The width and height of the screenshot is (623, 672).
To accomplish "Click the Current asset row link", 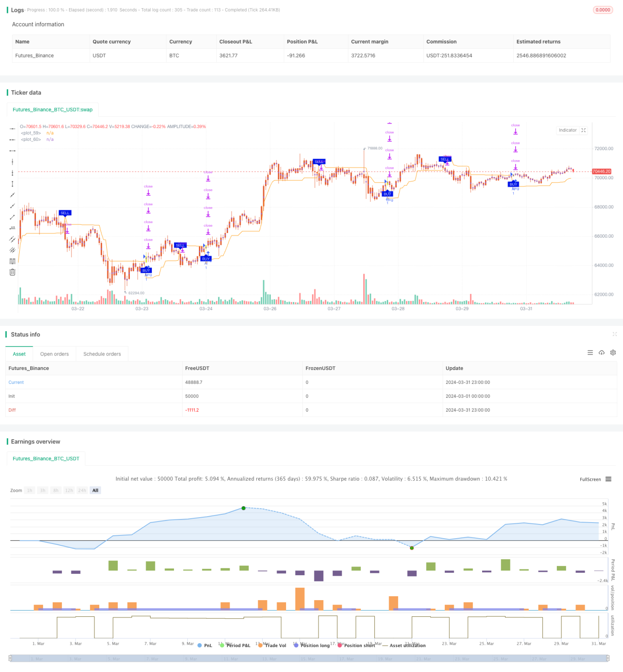I will 16,382.
